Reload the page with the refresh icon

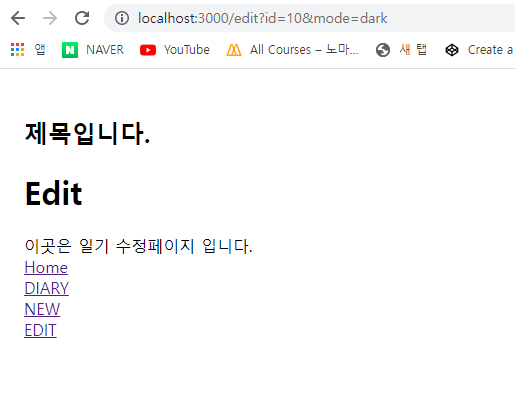[82, 18]
